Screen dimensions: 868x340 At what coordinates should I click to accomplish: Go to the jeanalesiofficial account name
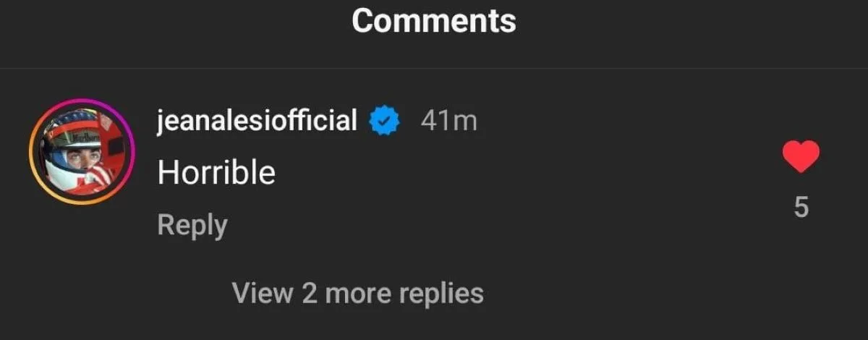click(257, 122)
